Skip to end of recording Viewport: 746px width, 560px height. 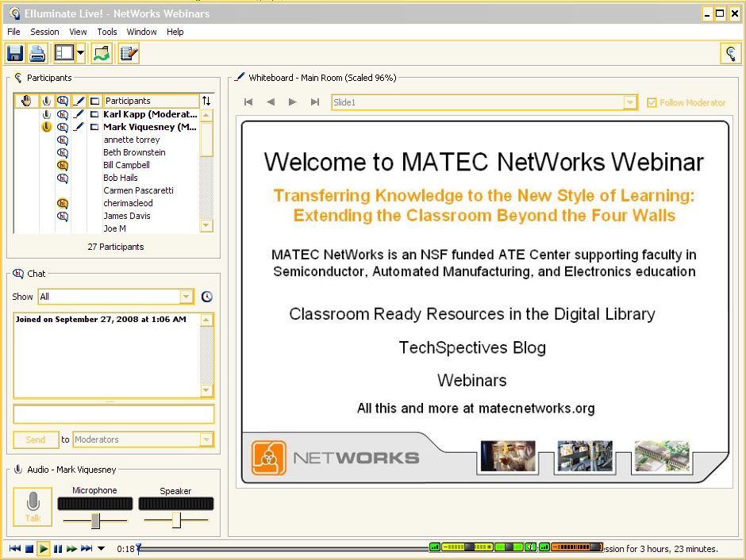tap(87, 549)
